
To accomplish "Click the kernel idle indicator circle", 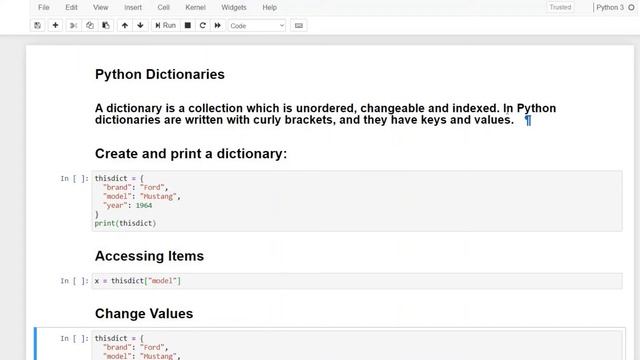I will [631, 7].
